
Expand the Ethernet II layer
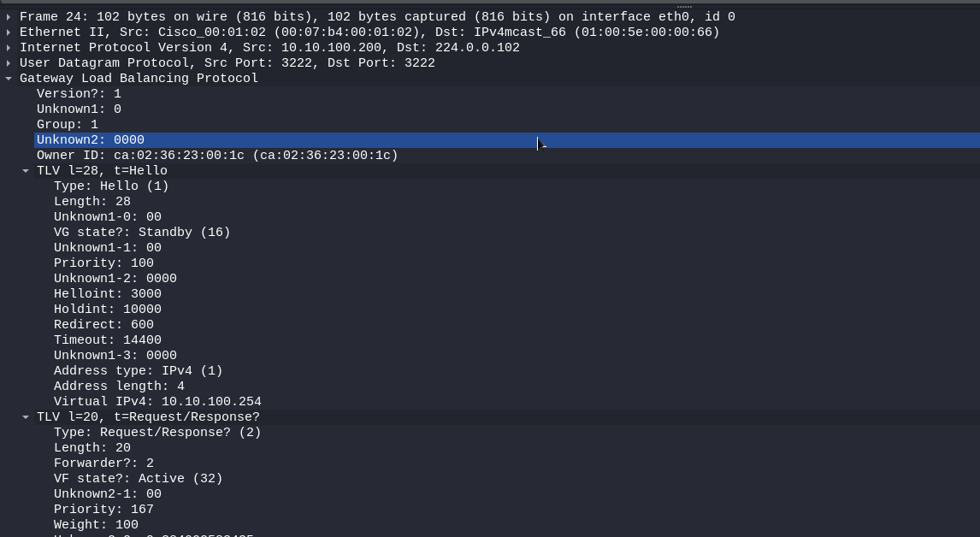(x=9, y=32)
